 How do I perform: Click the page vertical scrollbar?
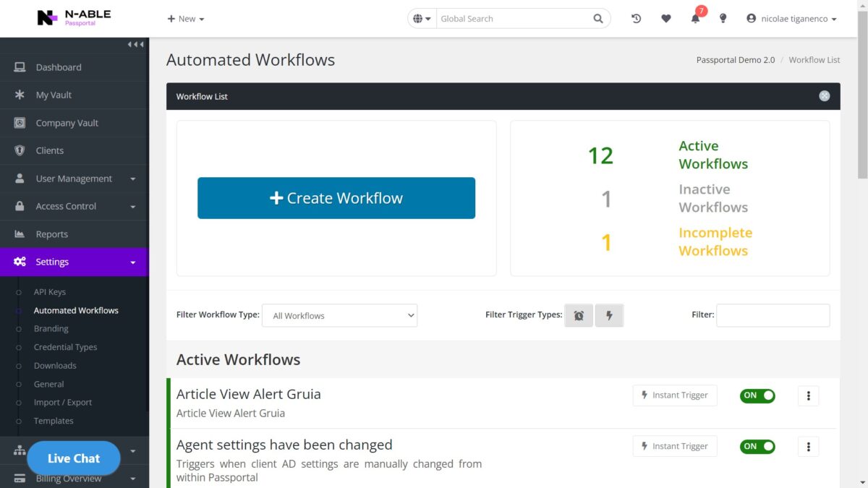point(862,94)
